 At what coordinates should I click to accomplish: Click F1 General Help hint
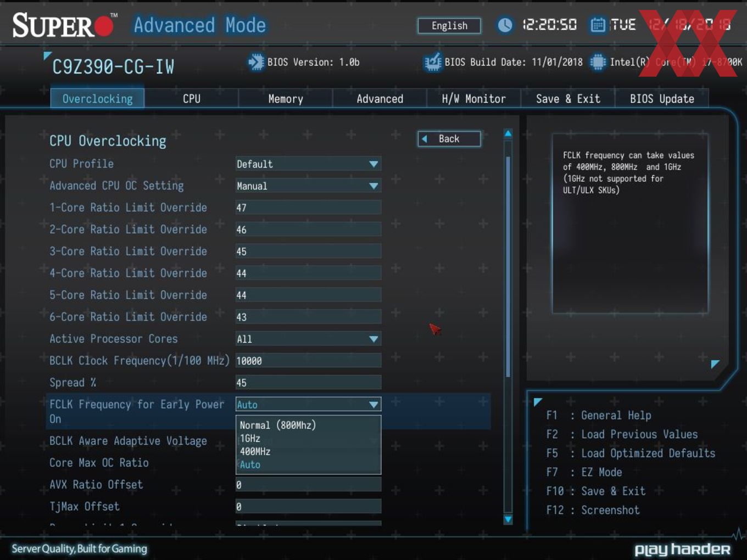(x=599, y=416)
